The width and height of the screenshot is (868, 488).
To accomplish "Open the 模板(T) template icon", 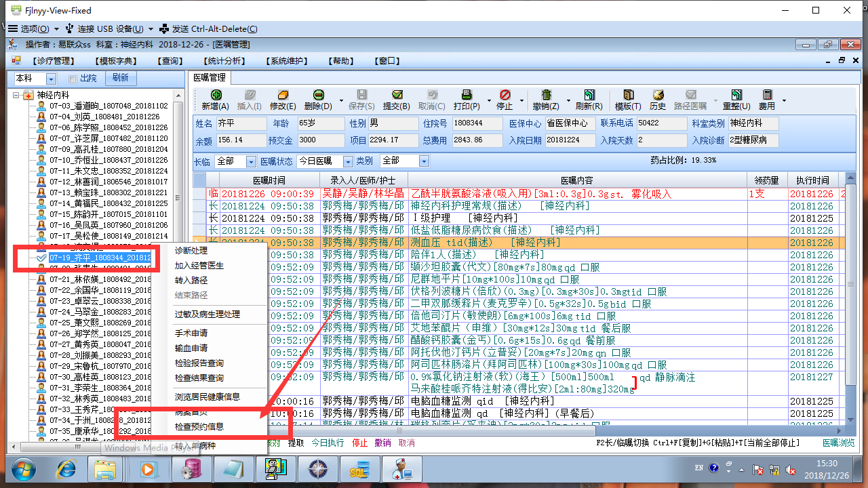I will pyautogui.click(x=628, y=96).
